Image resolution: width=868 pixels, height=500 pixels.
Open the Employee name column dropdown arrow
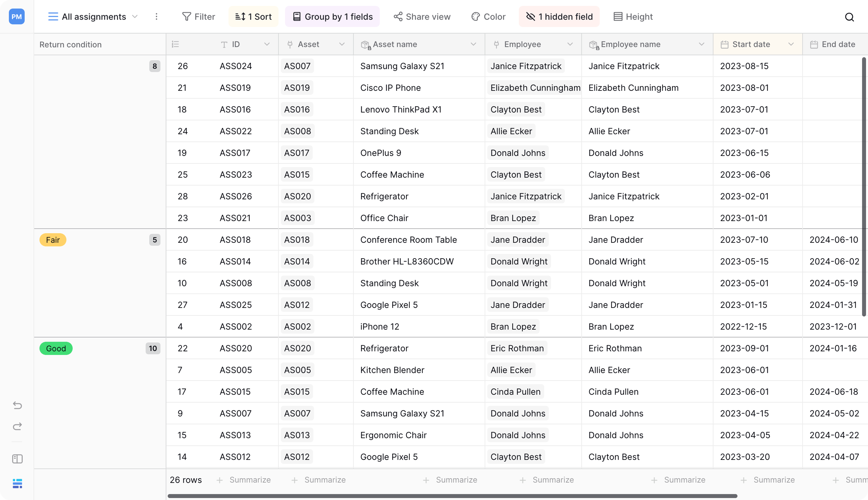click(x=702, y=44)
